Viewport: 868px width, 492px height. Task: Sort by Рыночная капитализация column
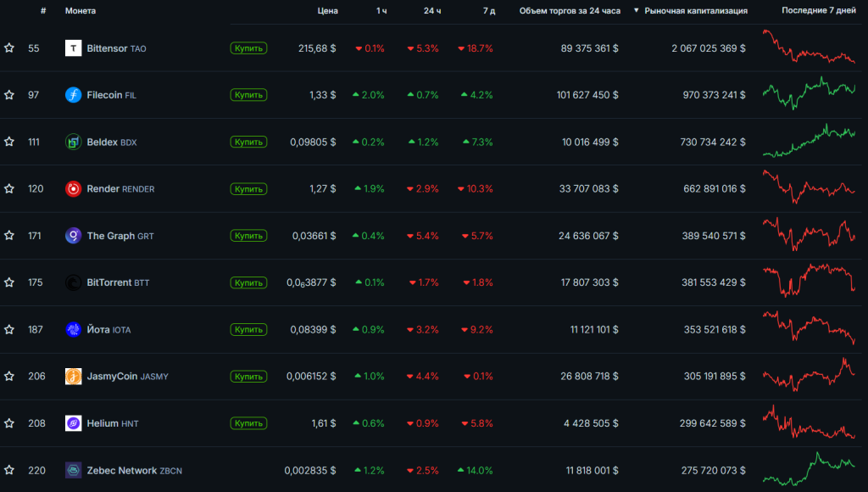695,11
